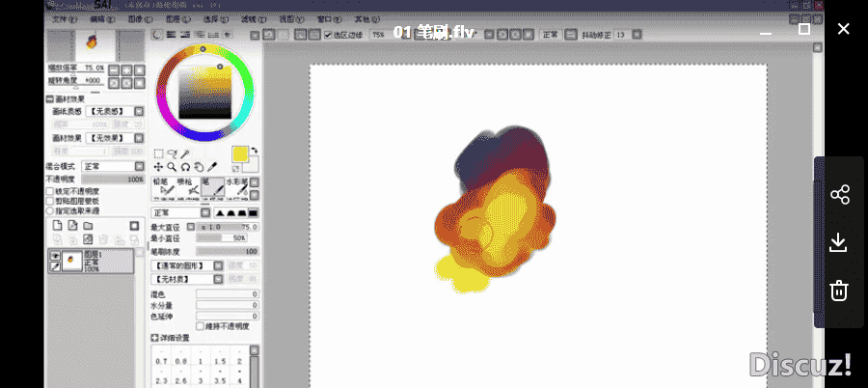Viewport: 868px width, 388px height.
Task: Create a new layer folder
Action: coord(88,226)
